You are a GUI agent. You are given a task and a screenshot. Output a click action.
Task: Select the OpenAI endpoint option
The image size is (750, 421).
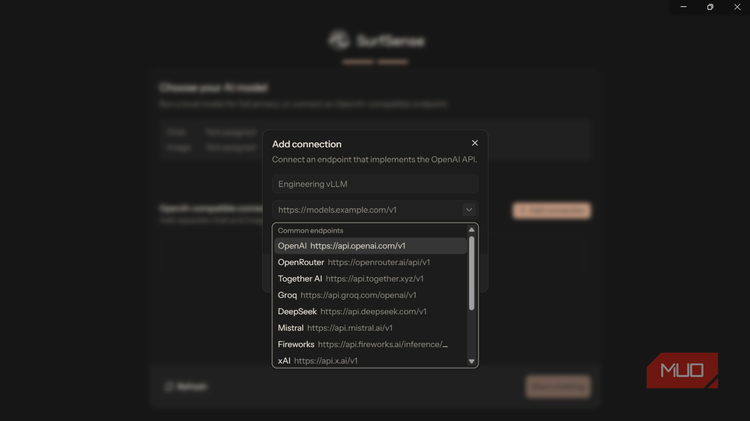371,246
